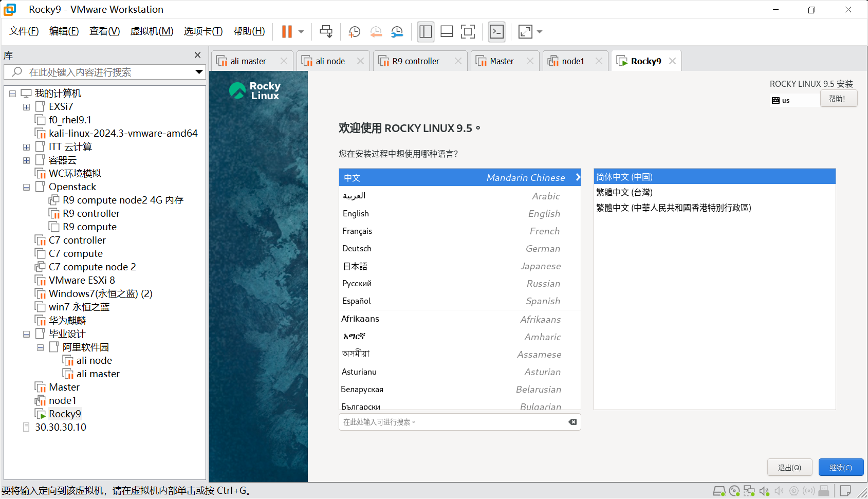Select the Rocky9 VM in library tree
Image resolution: width=868 pixels, height=499 pixels.
click(x=65, y=414)
